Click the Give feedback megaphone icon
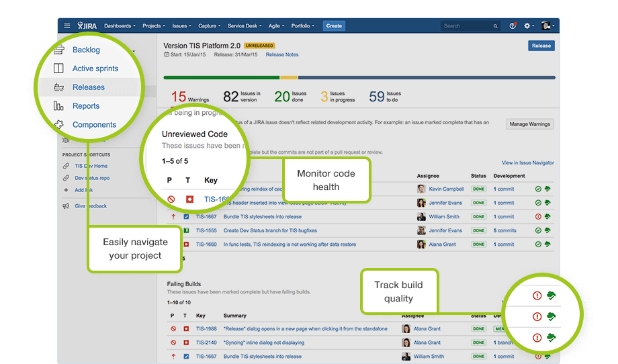 pyautogui.click(x=66, y=206)
